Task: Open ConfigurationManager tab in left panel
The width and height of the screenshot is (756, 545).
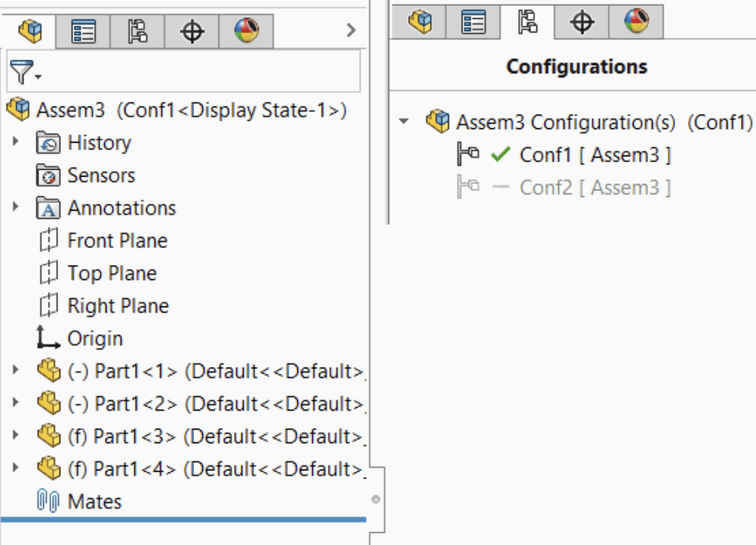Action: pos(137,32)
